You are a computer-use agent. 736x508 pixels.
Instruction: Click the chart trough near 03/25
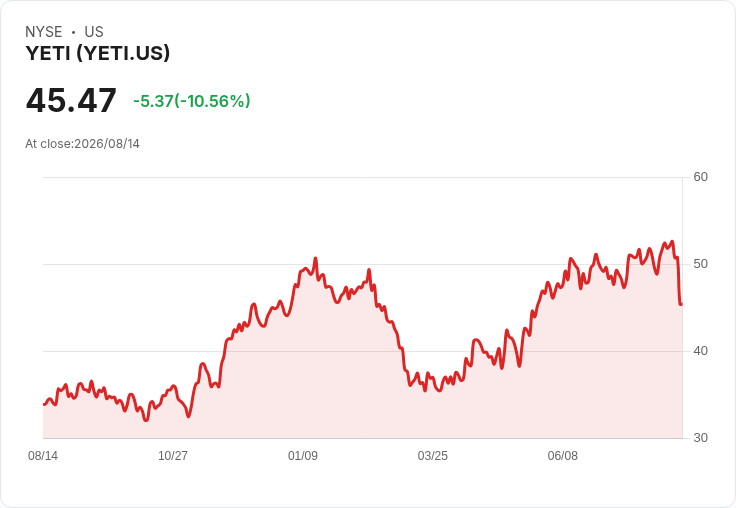[x=439, y=391]
